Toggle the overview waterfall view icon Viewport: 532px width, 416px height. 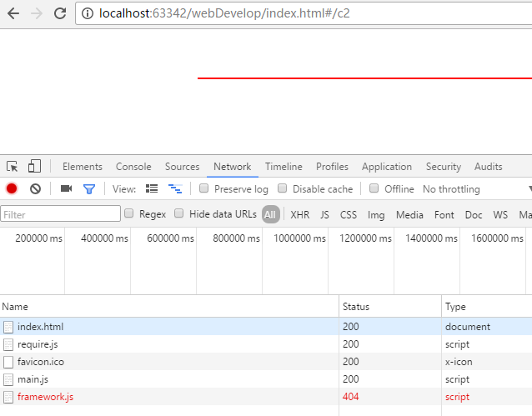pos(175,188)
